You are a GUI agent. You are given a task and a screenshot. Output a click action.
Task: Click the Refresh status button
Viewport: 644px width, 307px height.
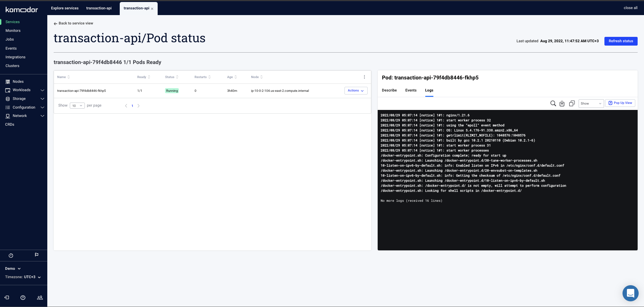621,41
